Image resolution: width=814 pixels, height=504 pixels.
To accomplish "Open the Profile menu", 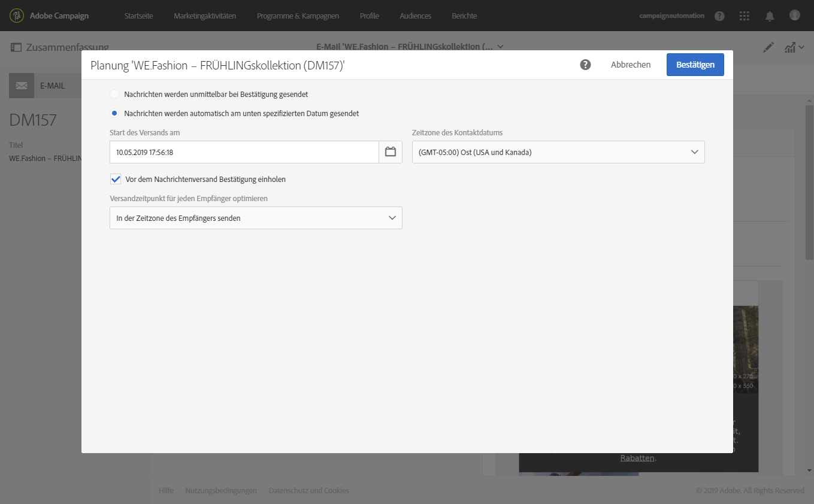I will pos(370,16).
